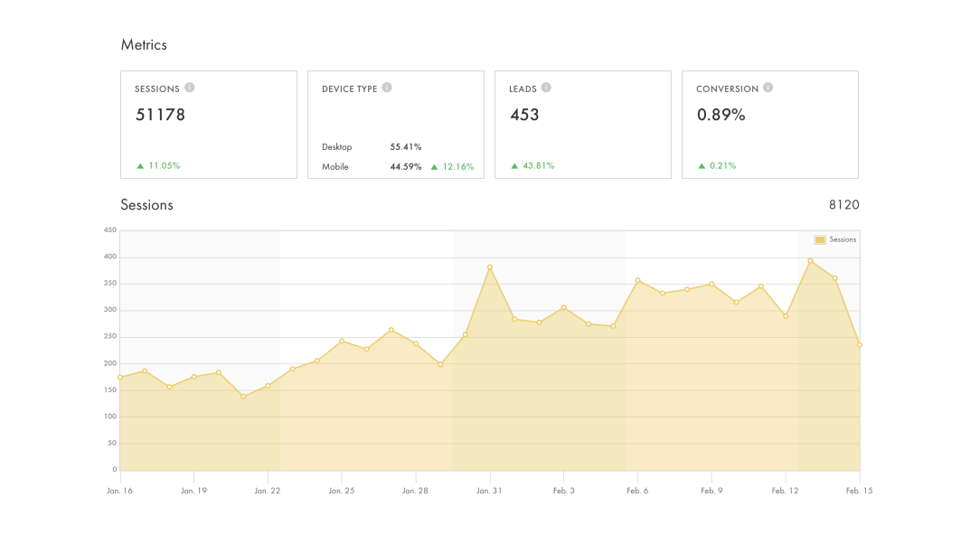Click the Sessions value 51178
This screenshot has width=980, height=533.
click(160, 115)
